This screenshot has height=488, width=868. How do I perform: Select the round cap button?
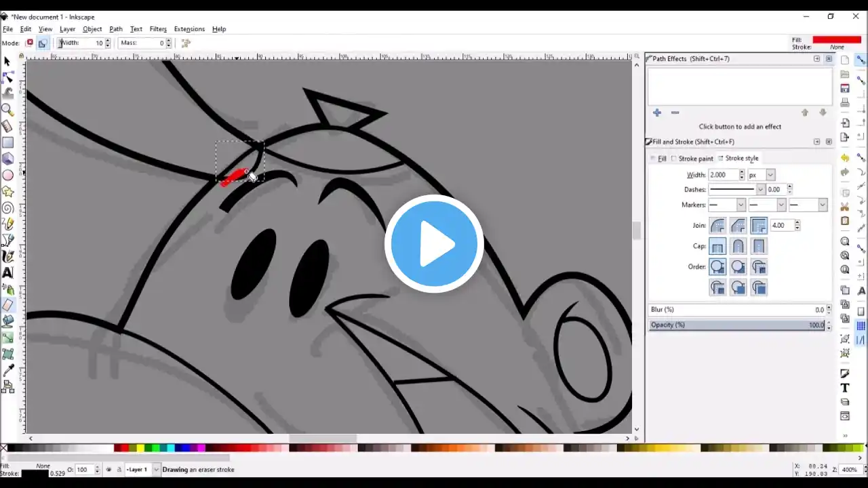738,246
